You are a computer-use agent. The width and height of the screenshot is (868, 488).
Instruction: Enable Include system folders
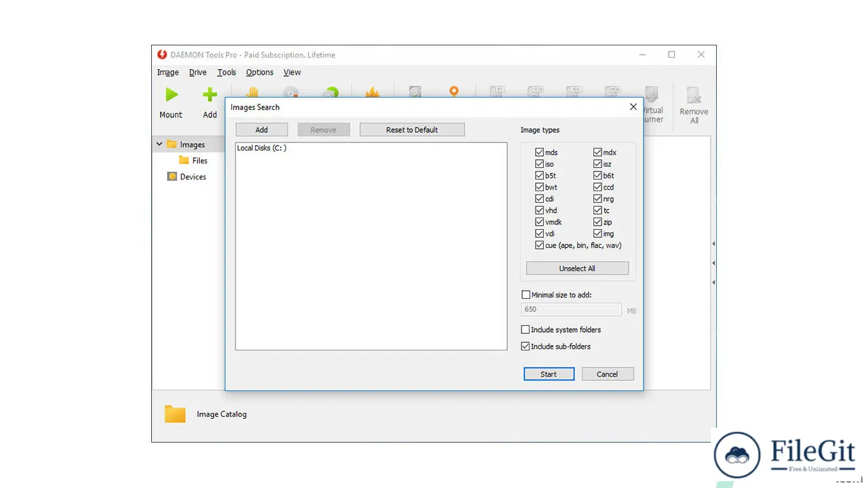pos(526,329)
